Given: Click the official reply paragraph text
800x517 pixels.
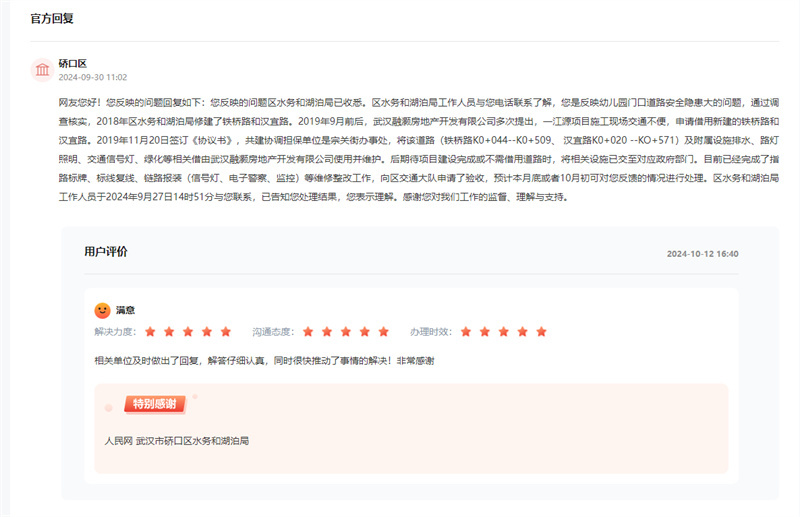Looking at the screenshot, I should 400,150.
